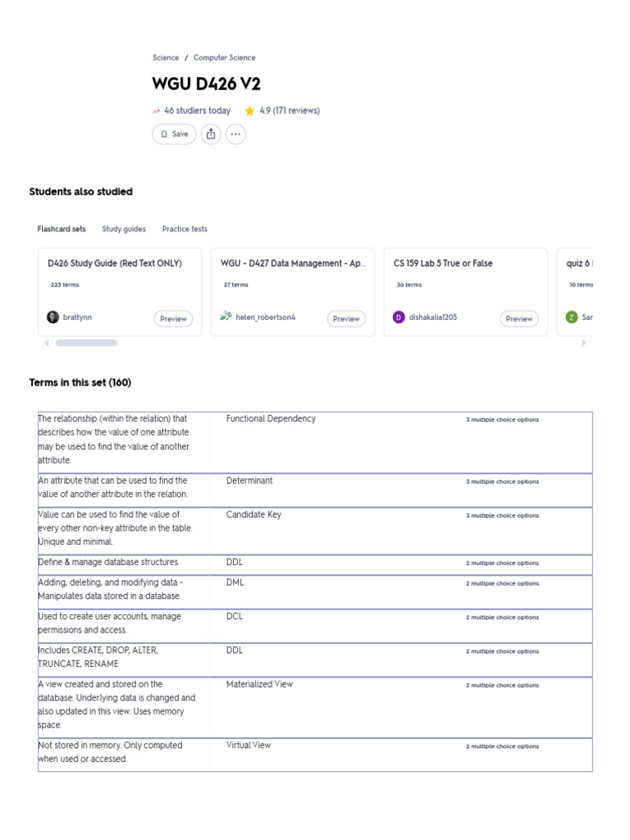Click the carousel left scroll arrow
The height and width of the screenshot is (840, 630).
pyautogui.click(x=47, y=343)
